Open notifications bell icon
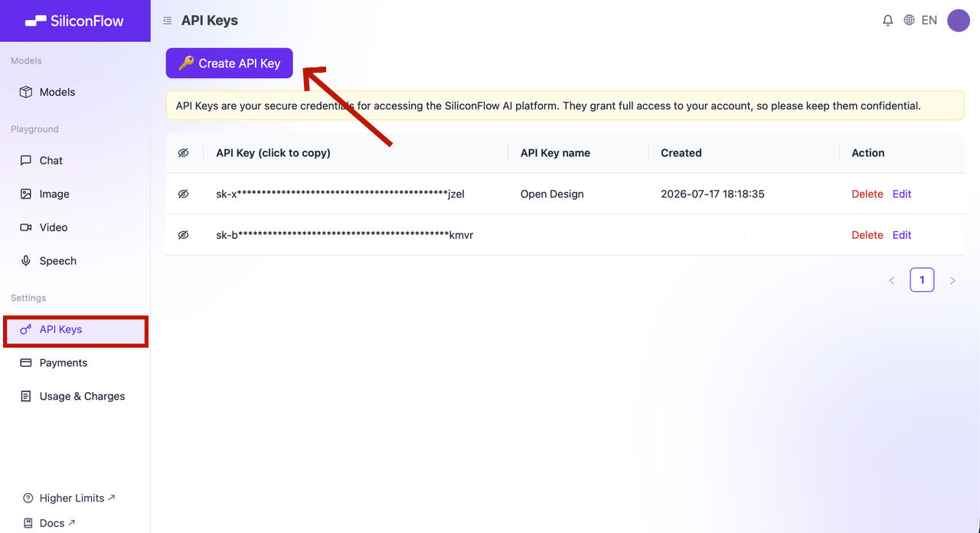This screenshot has height=533, width=980. pyautogui.click(x=888, y=21)
